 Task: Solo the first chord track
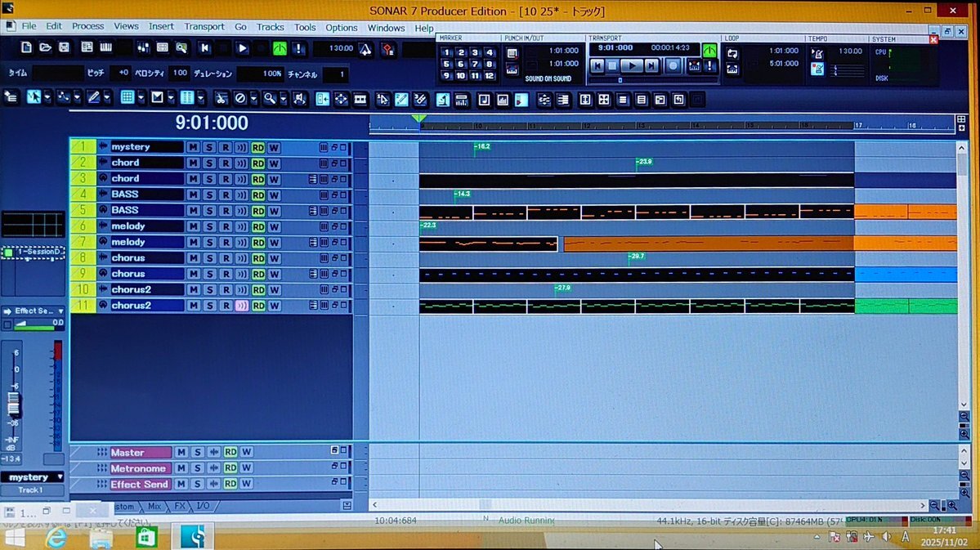tap(209, 163)
